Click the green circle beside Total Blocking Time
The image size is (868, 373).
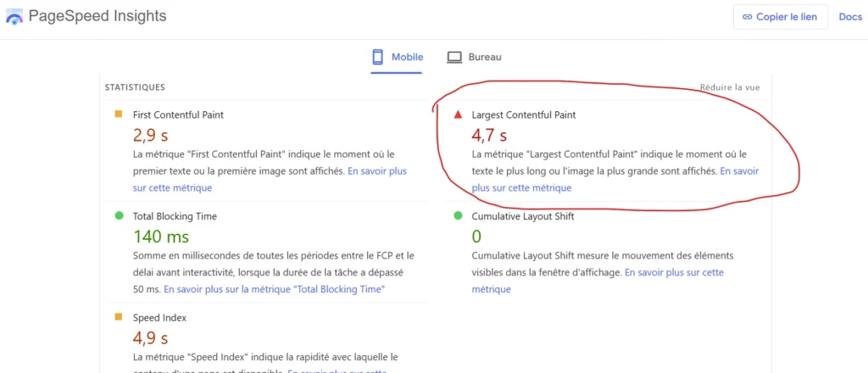119,216
